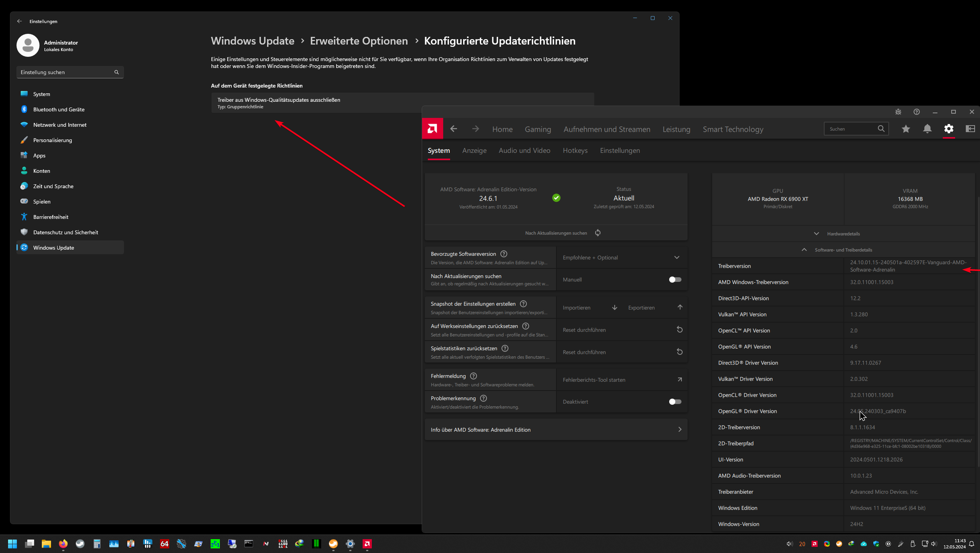
Task: Click the bug report icon in title bar
Action: coord(898,112)
